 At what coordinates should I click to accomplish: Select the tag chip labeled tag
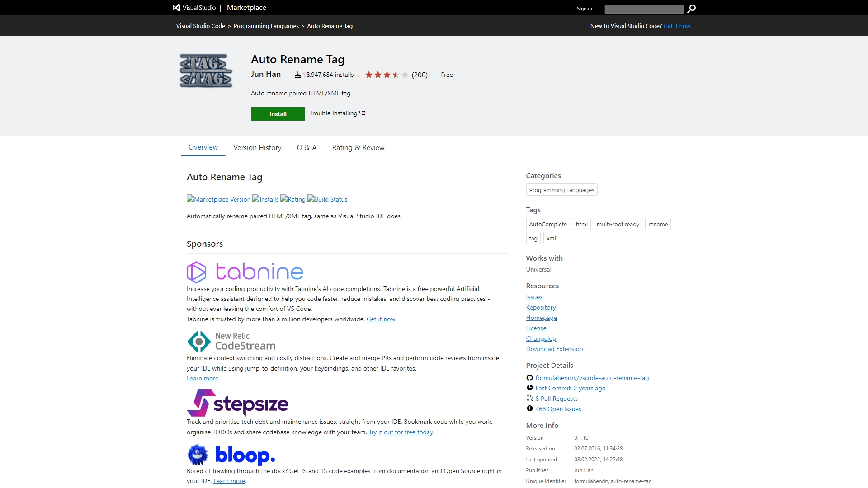coord(533,238)
